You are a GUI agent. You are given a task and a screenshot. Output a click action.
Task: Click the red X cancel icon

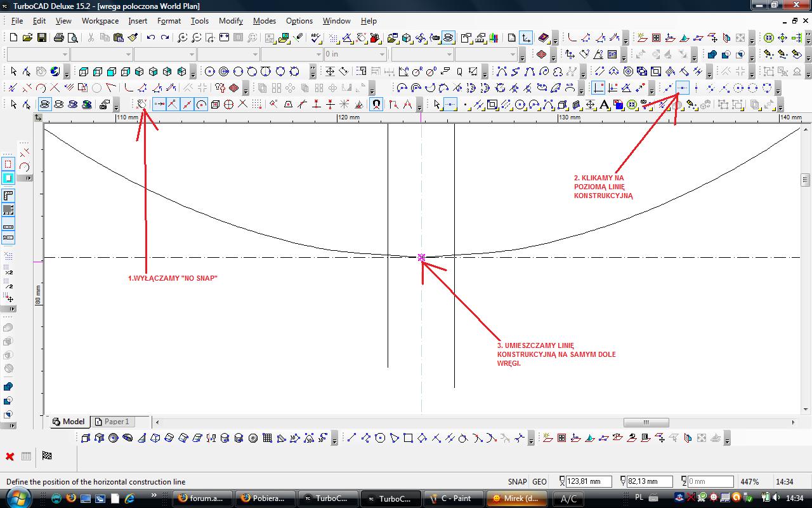pos(10,457)
